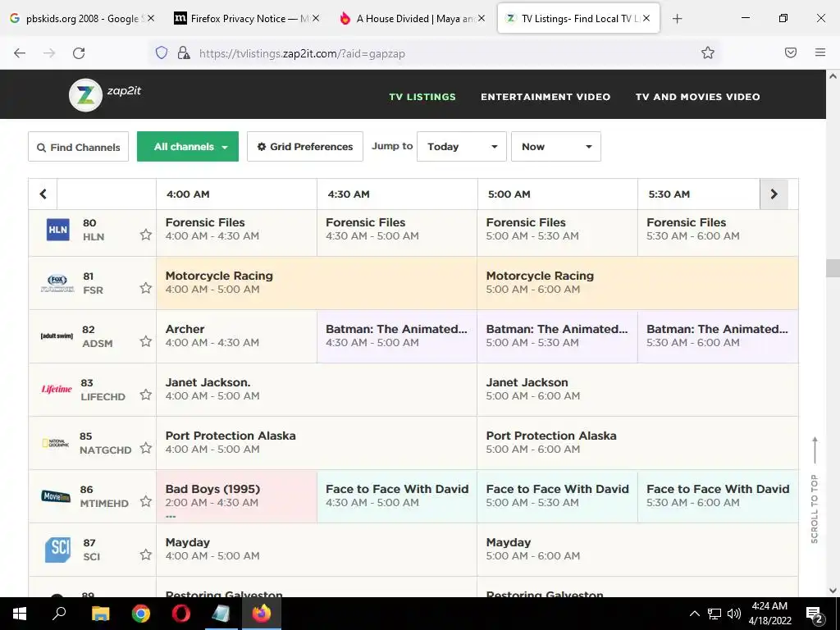This screenshot has width=840, height=630.
Task: Open Bad Boys (1995) listing
Action: (236, 496)
